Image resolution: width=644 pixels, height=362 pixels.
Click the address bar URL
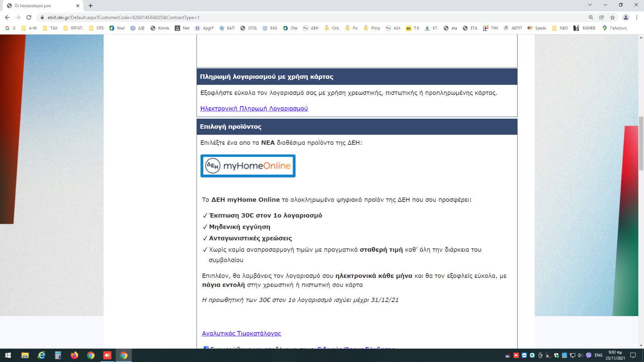[x=123, y=17]
